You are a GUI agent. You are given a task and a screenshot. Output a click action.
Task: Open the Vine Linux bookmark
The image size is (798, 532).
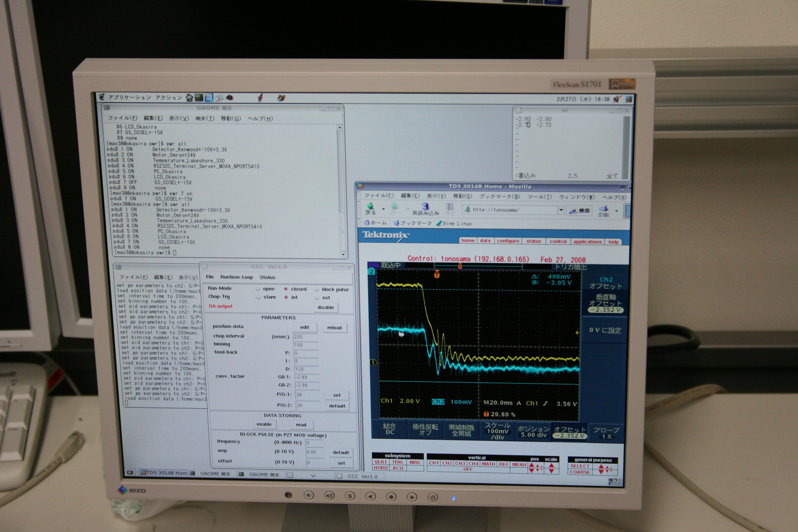(x=454, y=223)
